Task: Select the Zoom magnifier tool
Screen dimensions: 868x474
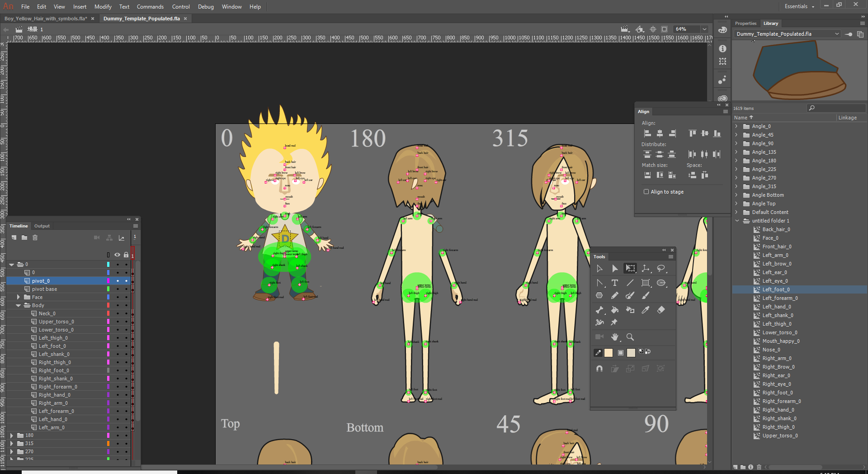Action: click(x=630, y=337)
